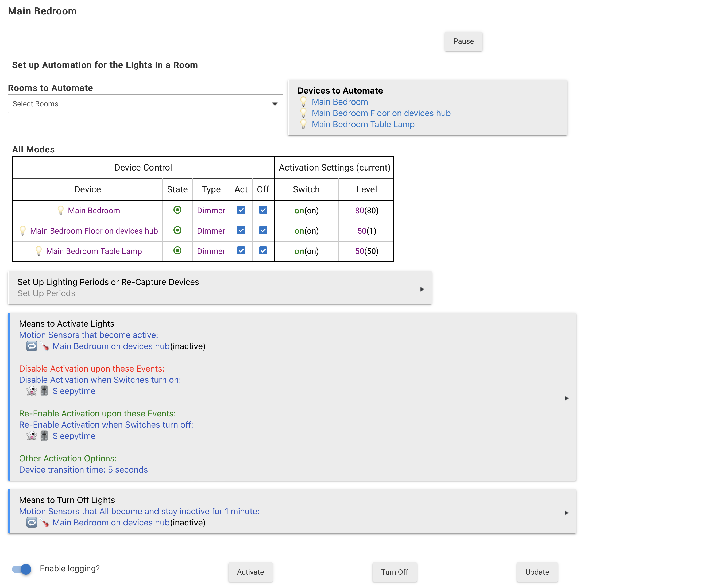Click switch setting 'on' for Table Lamp row
The width and height of the screenshot is (703, 588).
[299, 251]
